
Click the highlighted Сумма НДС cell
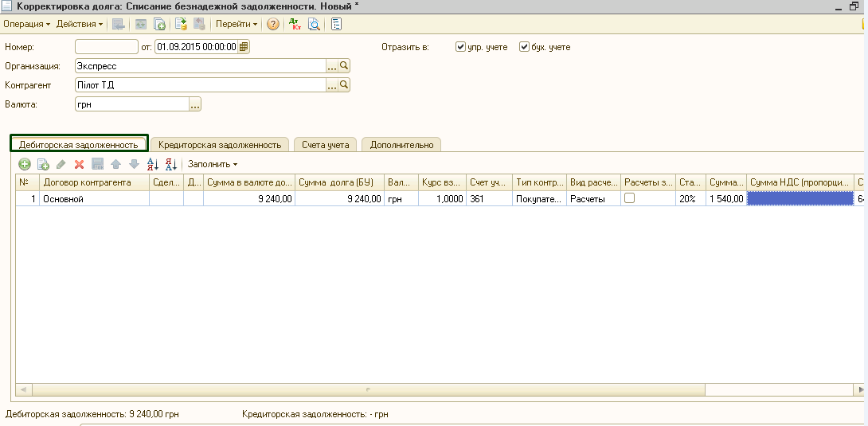800,198
